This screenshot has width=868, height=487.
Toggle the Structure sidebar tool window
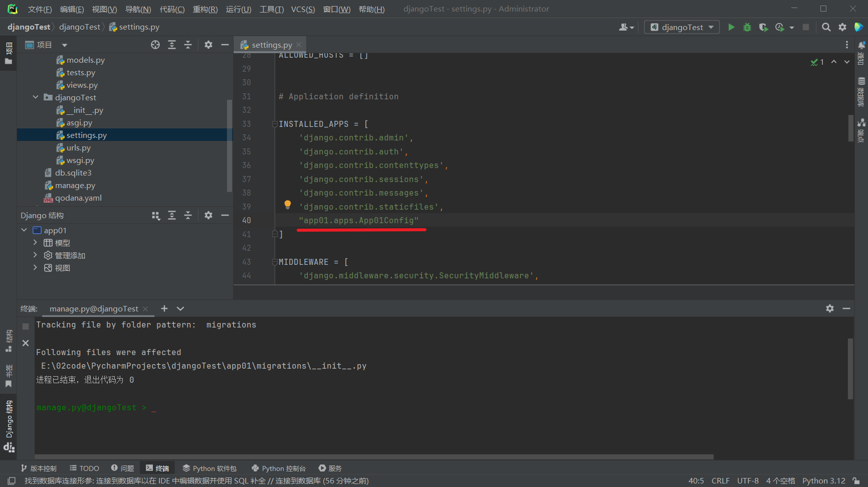coord(9,341)
